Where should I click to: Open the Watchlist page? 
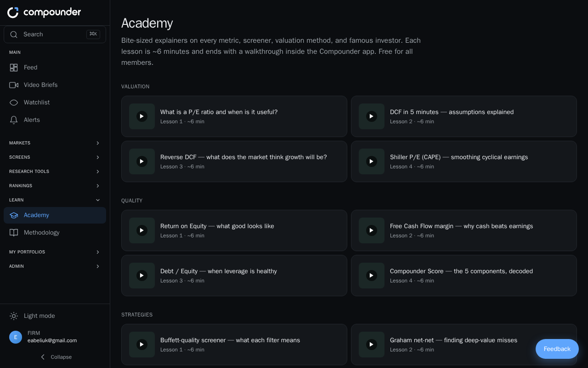(55, 103)
